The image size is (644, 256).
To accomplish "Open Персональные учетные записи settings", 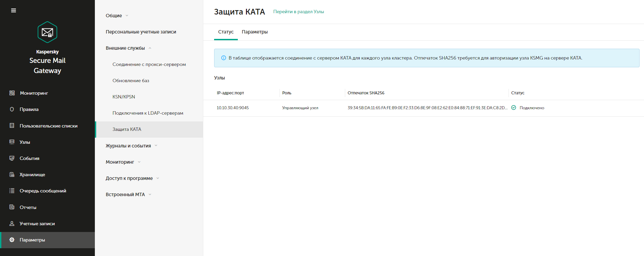I will click(x=141, y=32).
